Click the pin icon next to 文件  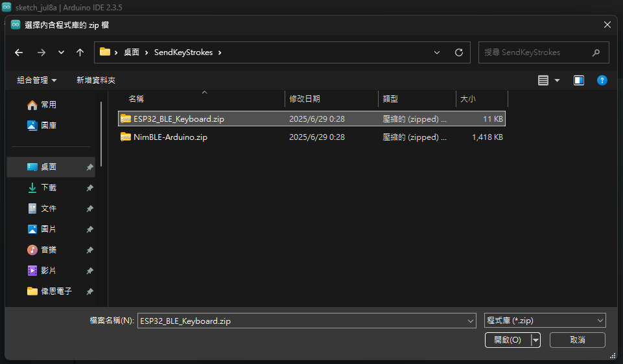tap(90, 209)
